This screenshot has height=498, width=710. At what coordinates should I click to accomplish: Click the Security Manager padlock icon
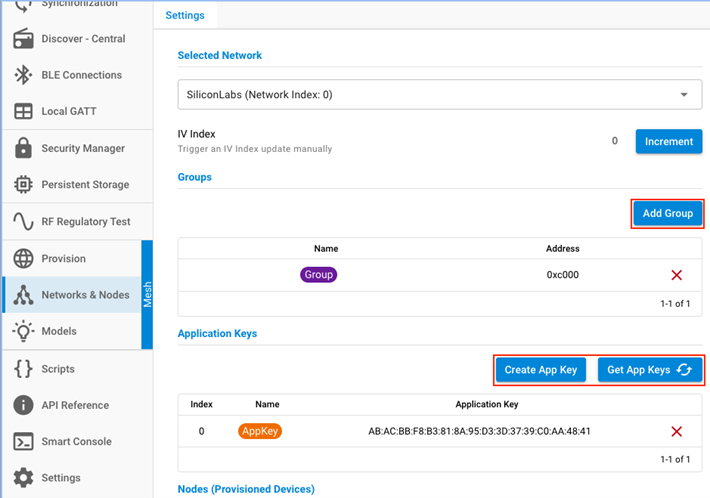tap(23, 148)
